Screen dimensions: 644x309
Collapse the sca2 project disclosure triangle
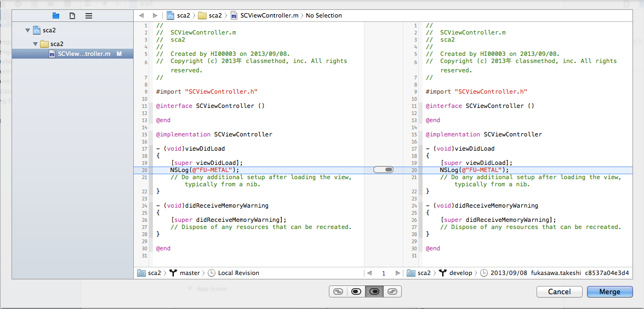(x=27, y=30)
